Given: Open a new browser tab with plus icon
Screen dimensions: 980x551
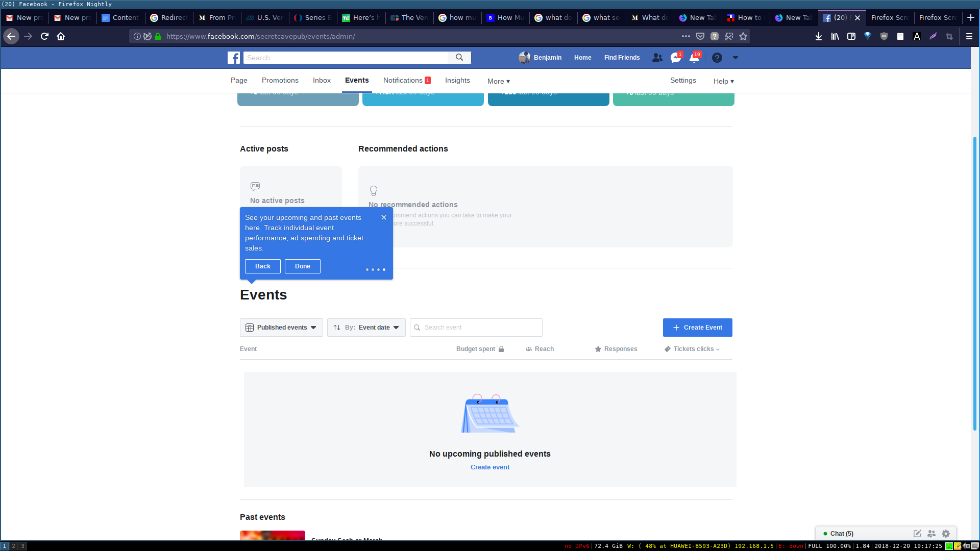Looking at the screenshot, I should coord(971,17).
